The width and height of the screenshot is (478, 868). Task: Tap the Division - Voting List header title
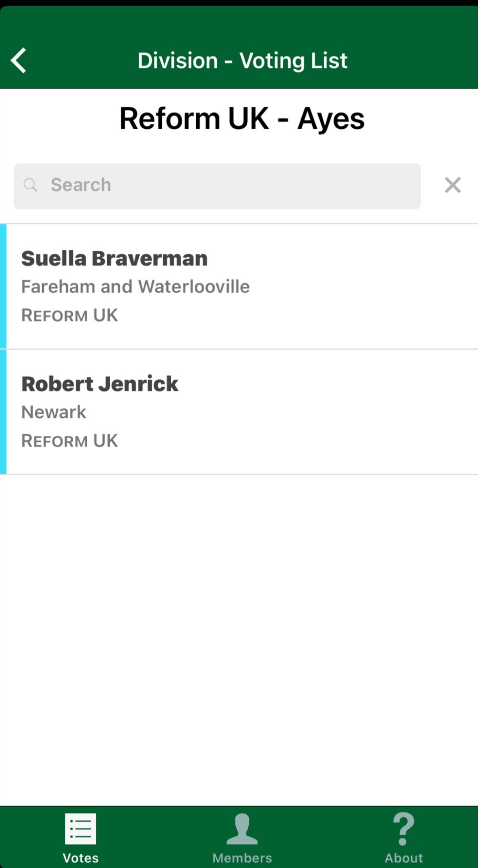pos(242,60)
